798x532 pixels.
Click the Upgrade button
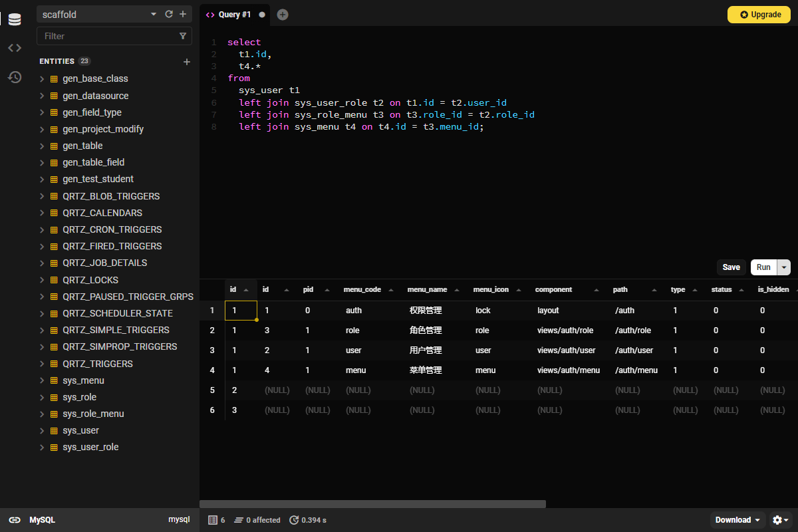coord(760,15)
